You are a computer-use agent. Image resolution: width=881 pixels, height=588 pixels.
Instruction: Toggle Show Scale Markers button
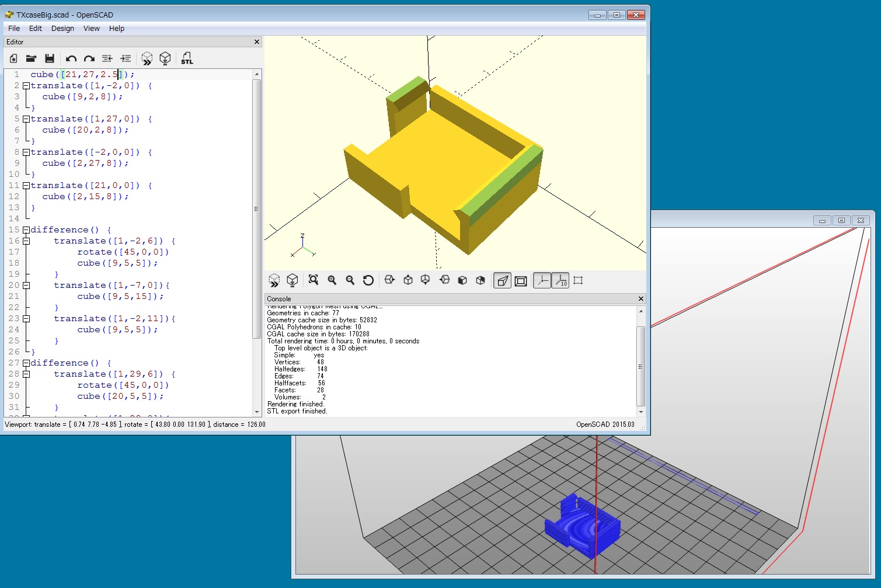[x=560, y=281]
